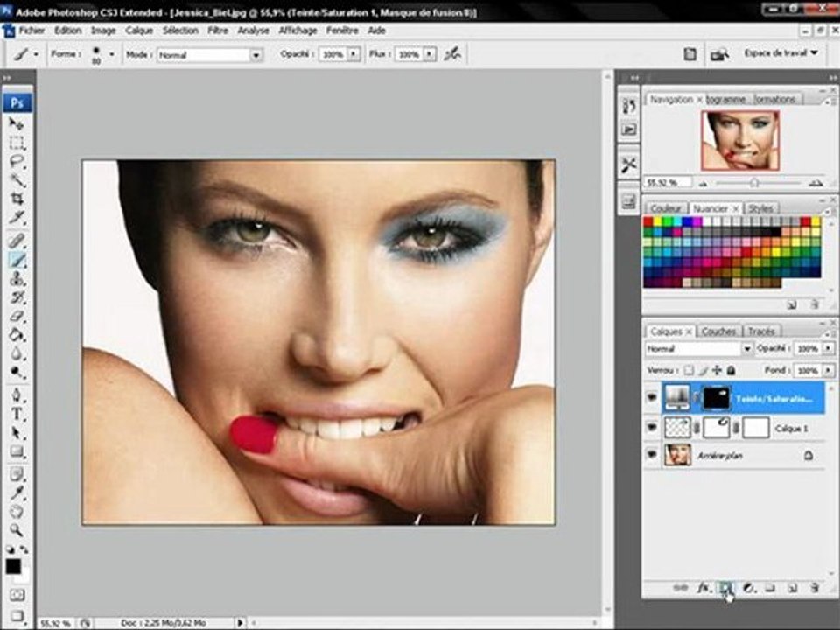Add a layer mask via panel icon
This screenshot has width=840, height=630.
pyautogui.click(x=724, y=588)
